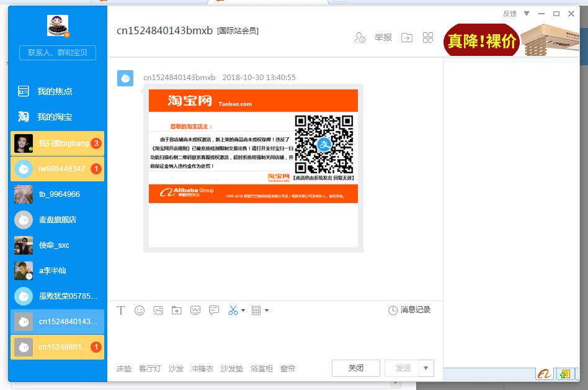Select the 使命_sxc conversation

click(x=58, y=245)
